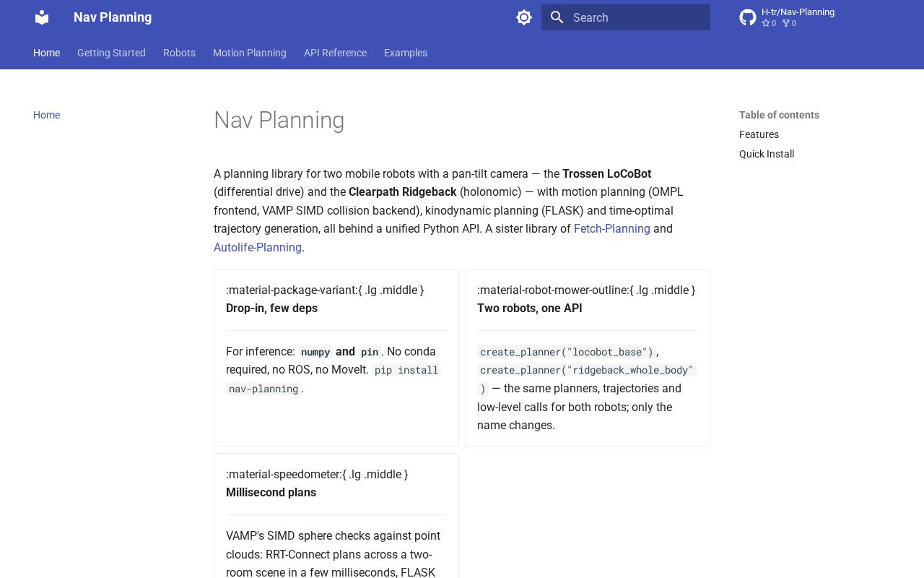Click the "pip install" code snippet
The width and height of the screenshot is (924, 578).
click(406, 370)
